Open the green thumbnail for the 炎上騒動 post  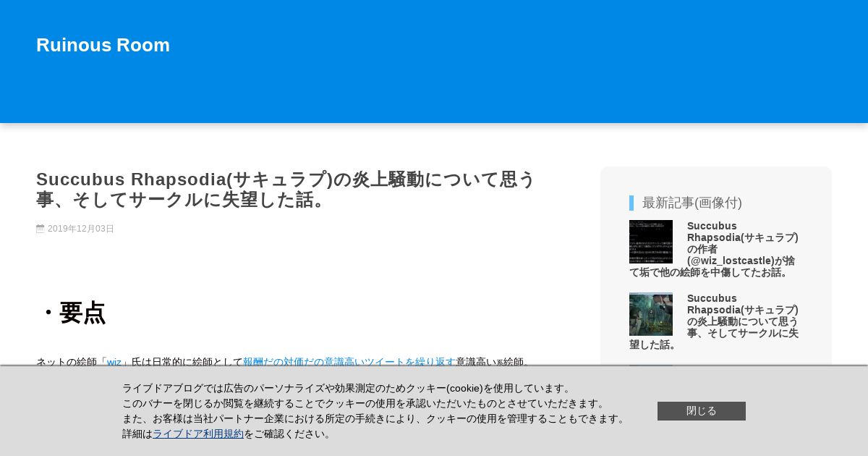(651, 314)
